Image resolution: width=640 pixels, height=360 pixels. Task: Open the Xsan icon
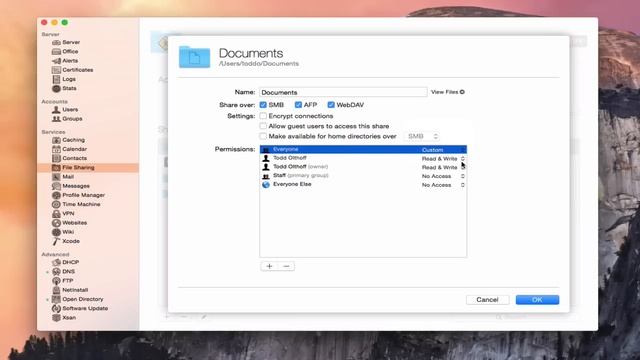pyautogui.click(x=56, y=318)
